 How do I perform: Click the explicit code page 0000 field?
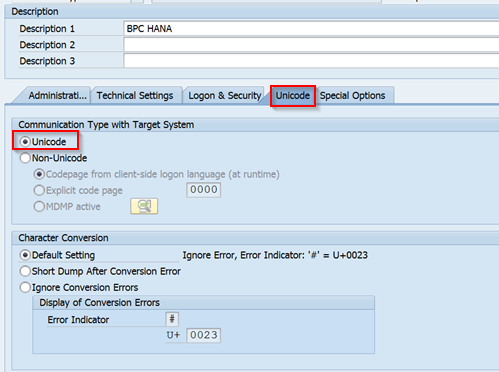(x=204, y=190)
